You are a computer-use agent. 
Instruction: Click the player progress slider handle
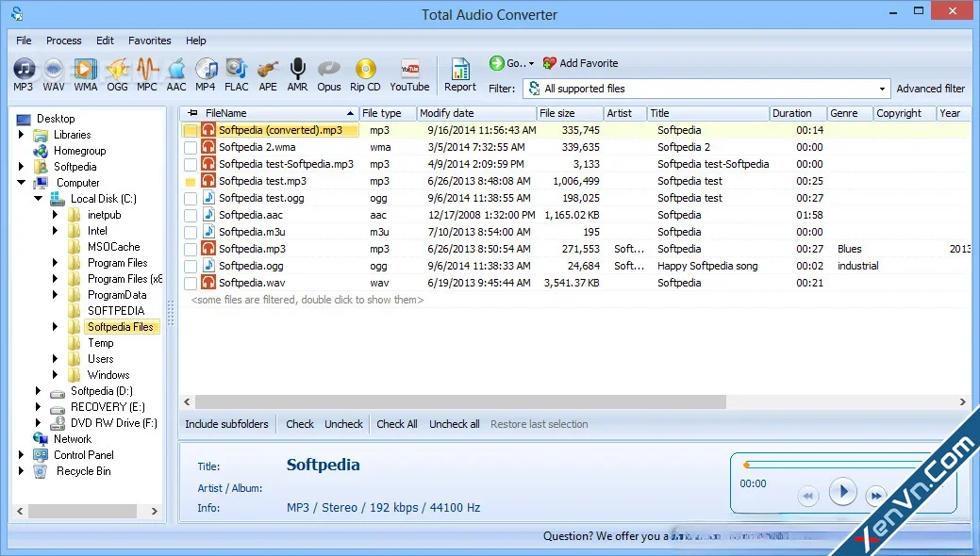[746, 465]
